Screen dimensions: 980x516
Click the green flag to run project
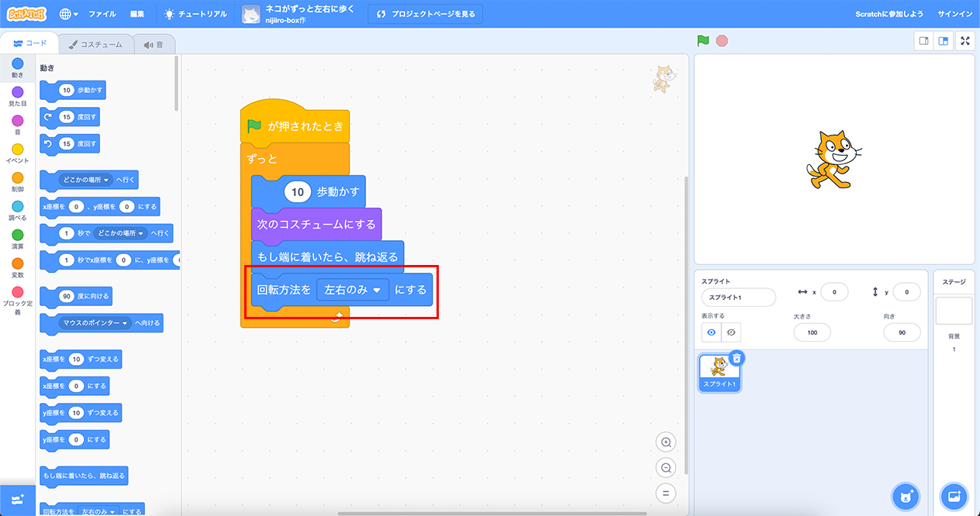(703, 41)
